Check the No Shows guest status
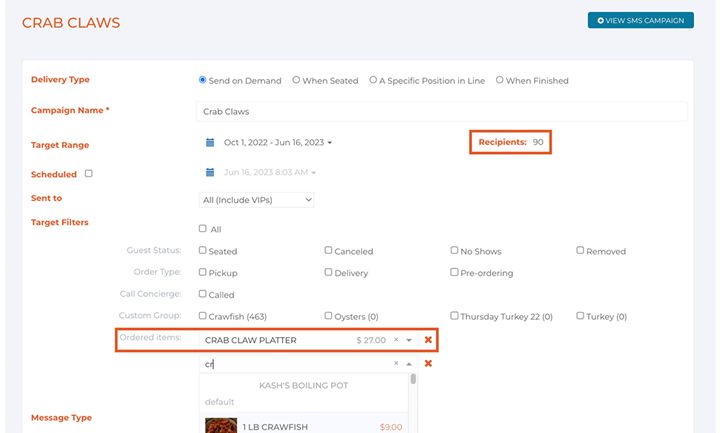 tap(454, 250)
